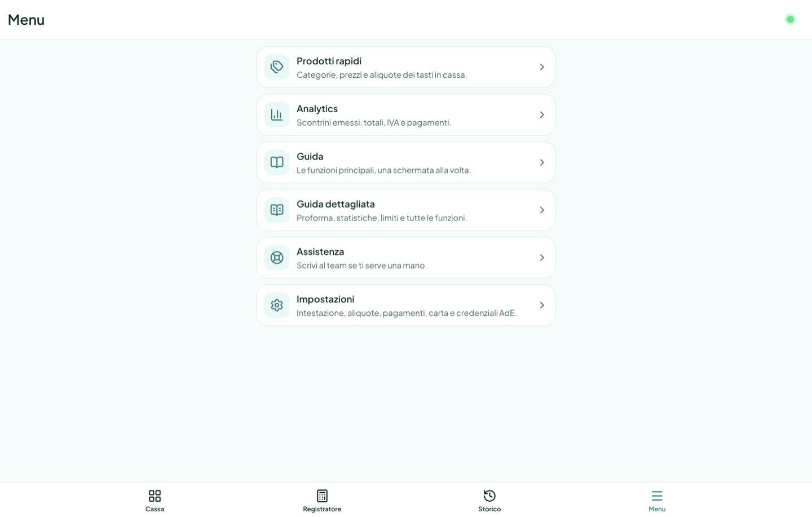Screen dimensions: 812x517
Task: Click 'Intestazione, aliquote, pagamenti, carta e credenziali AdE.'
Action: (x=407, y=313)
